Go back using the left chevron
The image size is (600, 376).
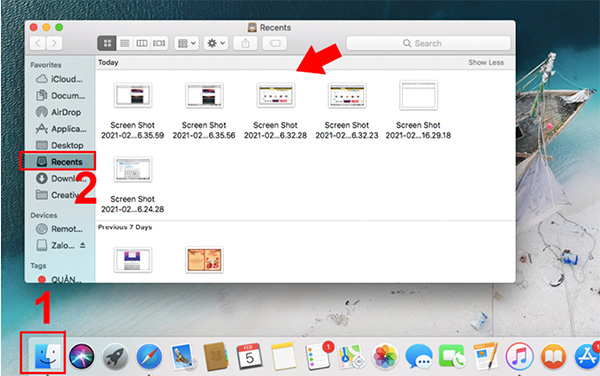coord(38,43)
